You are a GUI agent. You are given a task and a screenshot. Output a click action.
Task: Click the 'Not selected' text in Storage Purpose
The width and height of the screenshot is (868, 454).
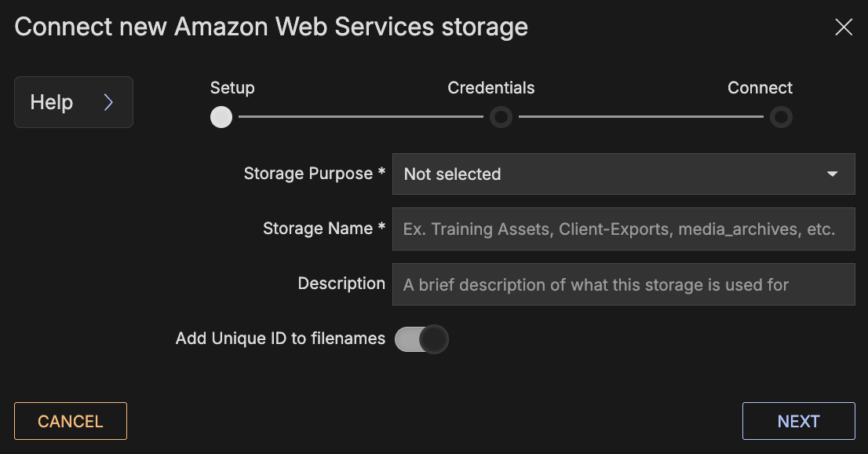coord(452,174)
